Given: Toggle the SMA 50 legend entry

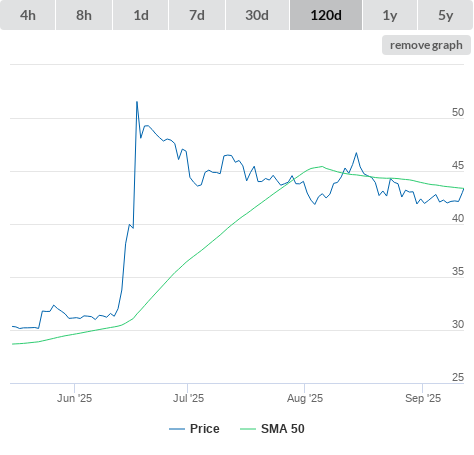Looking at the screenshot, I should [272, 429].
